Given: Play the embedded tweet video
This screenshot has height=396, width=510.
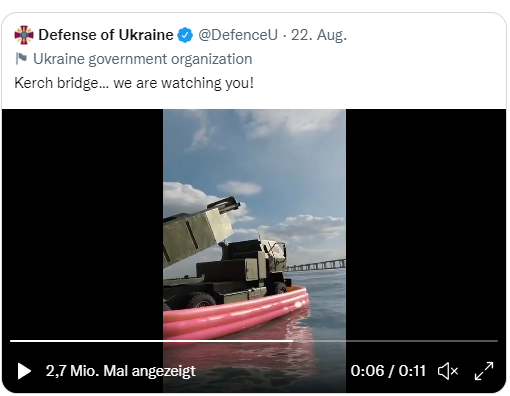Looking at the screenshot, I should (24, 371).
